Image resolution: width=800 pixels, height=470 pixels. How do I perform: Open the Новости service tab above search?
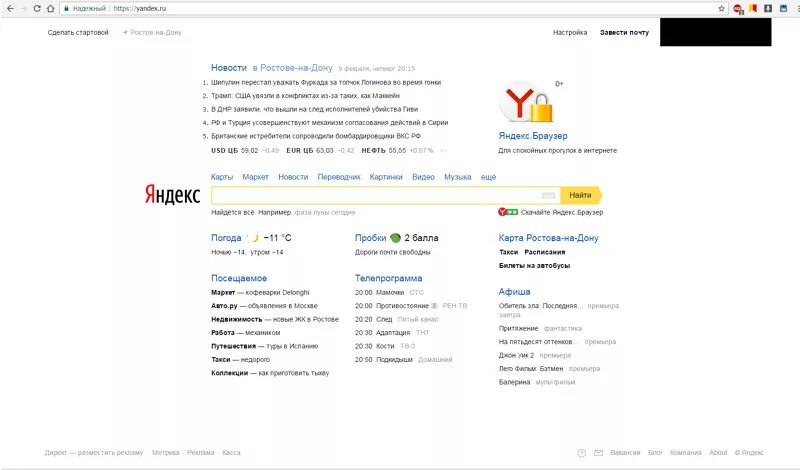tap(293, 177)
